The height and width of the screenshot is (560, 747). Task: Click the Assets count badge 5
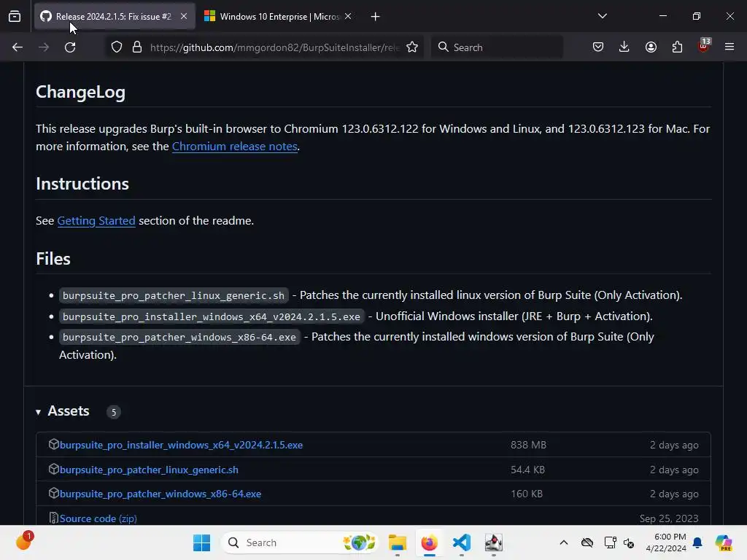pos(113,413)
